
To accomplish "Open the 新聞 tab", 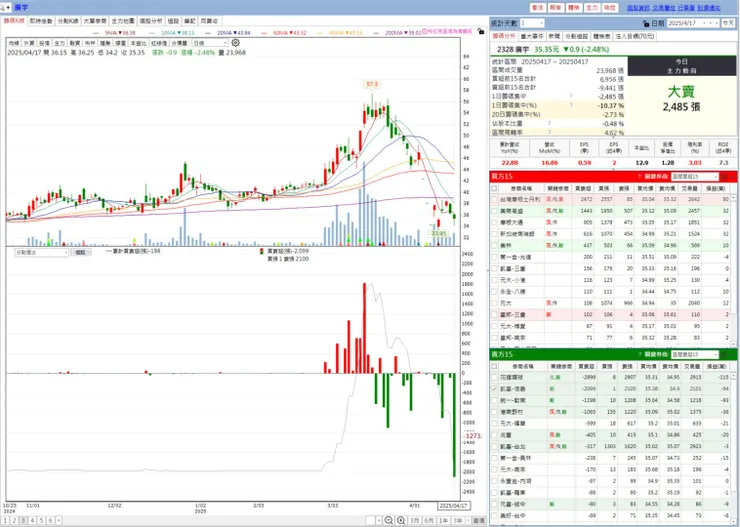I will 554,36.
